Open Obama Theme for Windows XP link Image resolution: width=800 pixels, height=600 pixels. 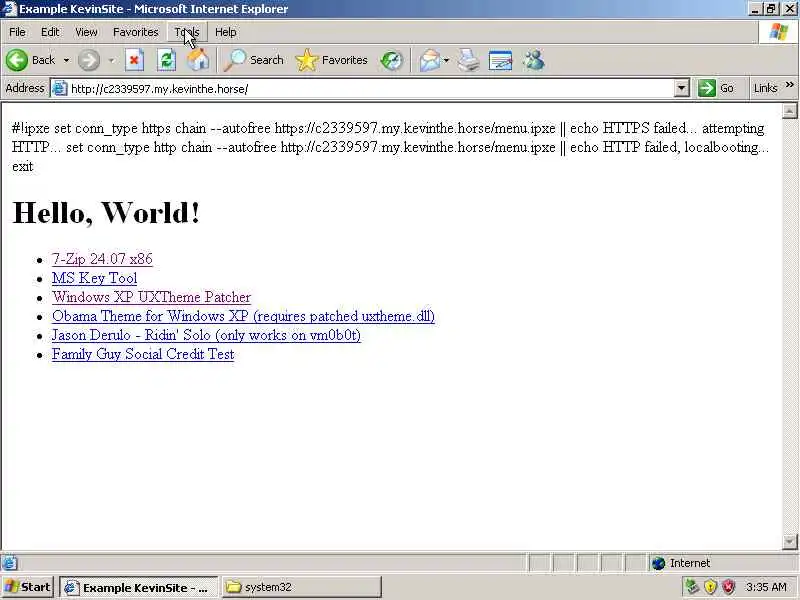click(243, 316)
